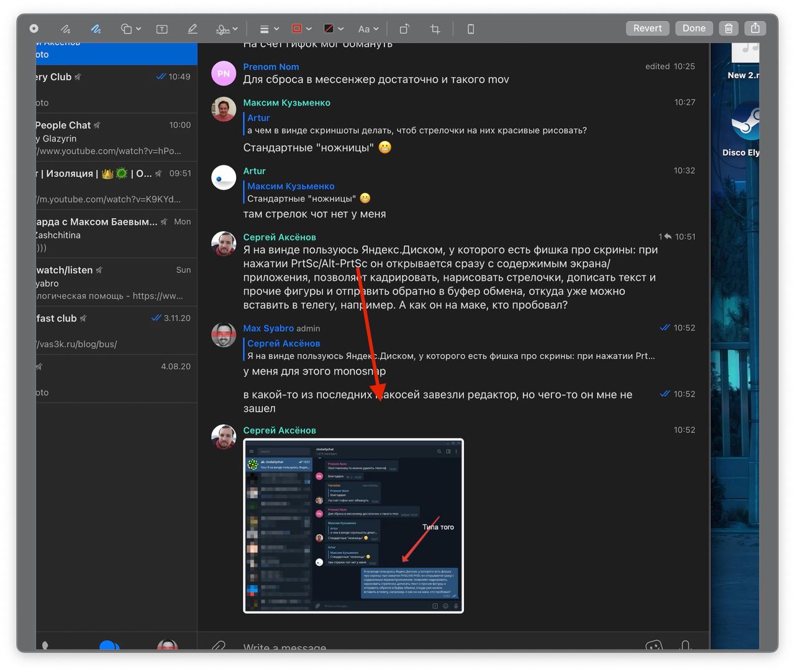The image size is (795, 672).
Task: Click Максим Кузьменко's avatar at 10:27
Action: [224, 109]
